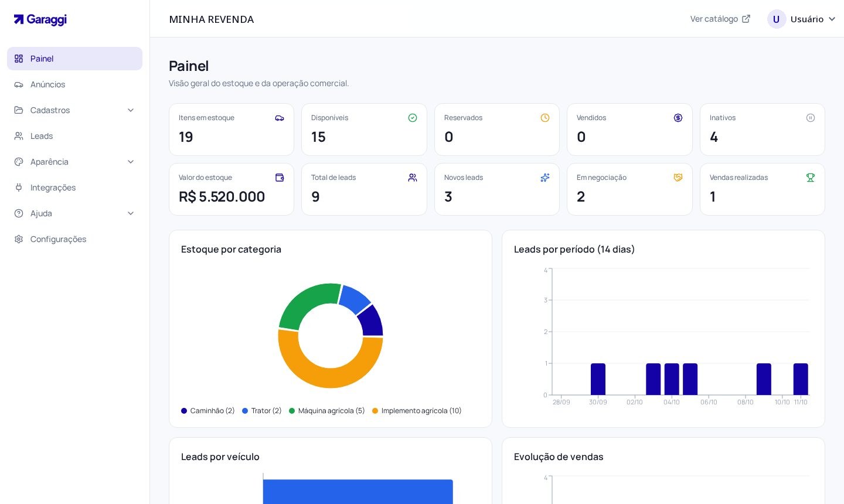The image size is (844, 504).
Task: Click the U user avatar
Action: pyautogui.click(x=777, y=19)
